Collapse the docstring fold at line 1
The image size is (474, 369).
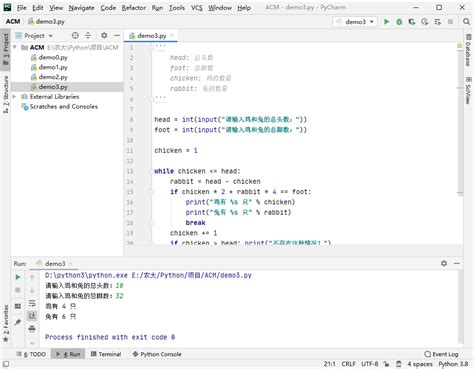(151, 47)
